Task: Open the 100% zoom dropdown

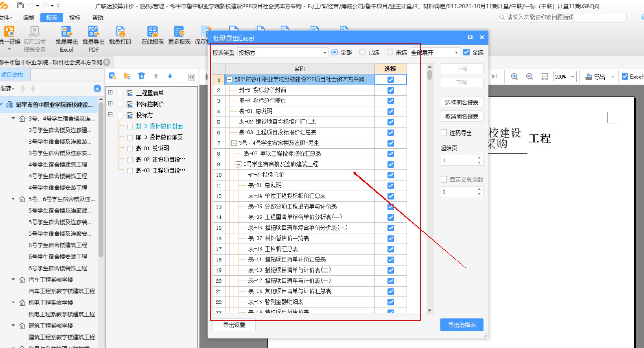Action: click(x=572, y=77)
